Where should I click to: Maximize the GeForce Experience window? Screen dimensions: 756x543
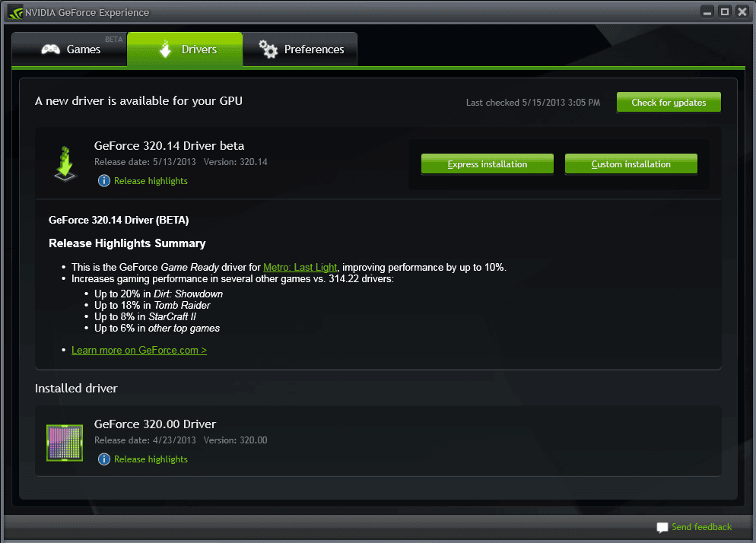pyautogui.click(x=725, y=12)
